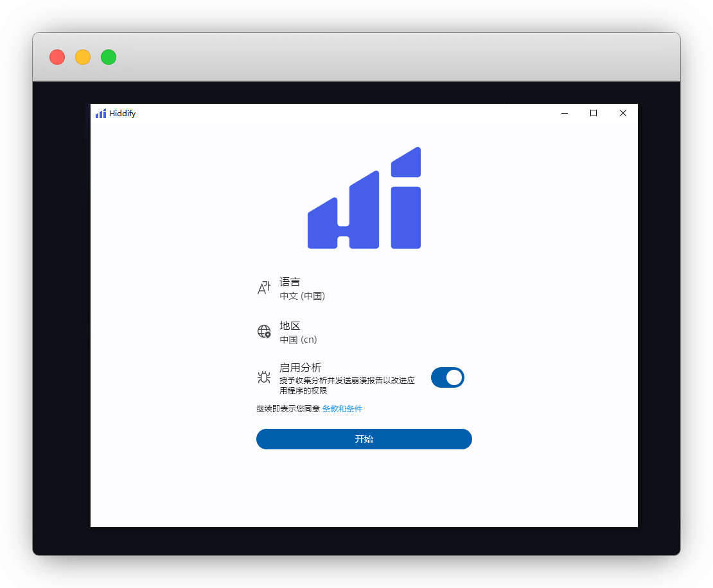Open the 地区 region selector
Screen dimensions: 713x588
[290, 326]
